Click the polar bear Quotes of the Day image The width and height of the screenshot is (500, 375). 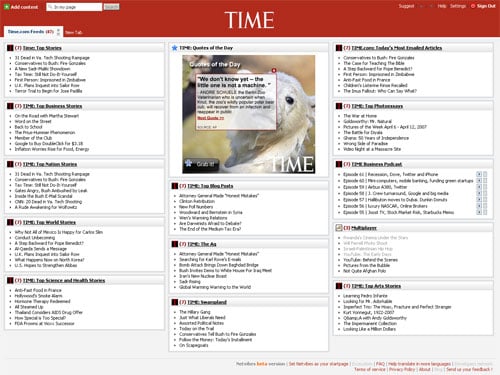248,114
